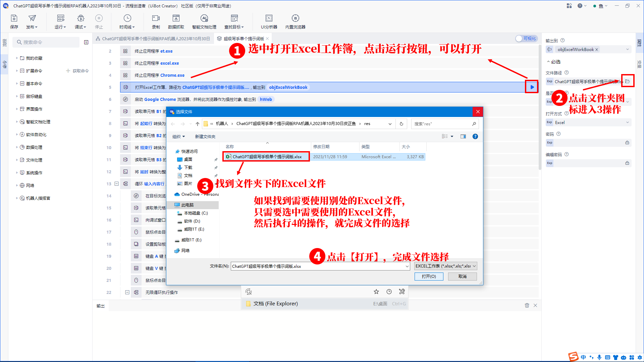Click the lock icon beside 编辑密码 field

click(x=627, y=163)
